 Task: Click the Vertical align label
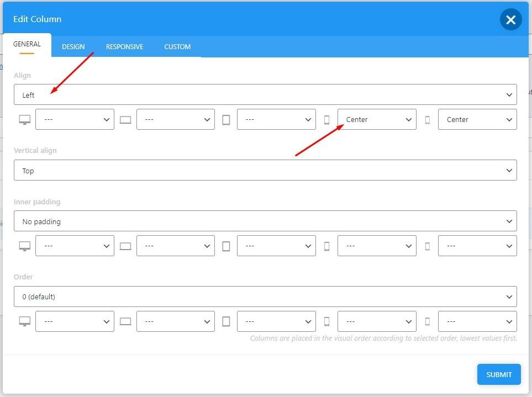pos(35,151)
